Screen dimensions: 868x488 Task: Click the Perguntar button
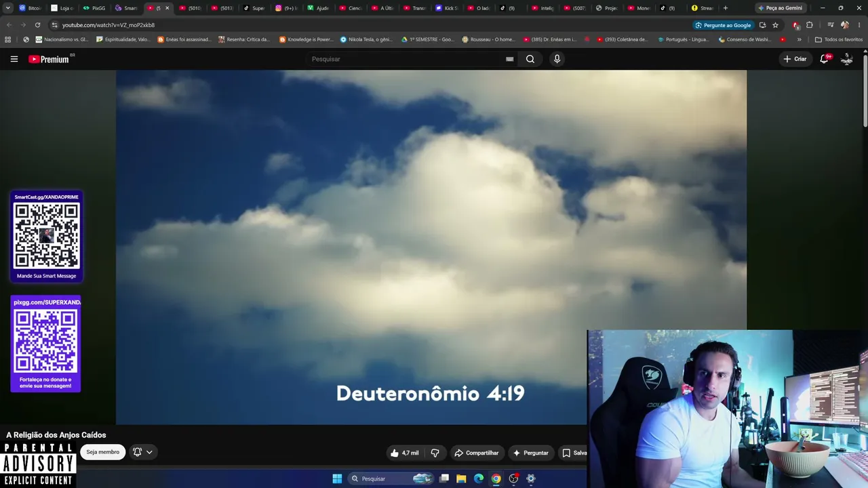tap(531, 453)
